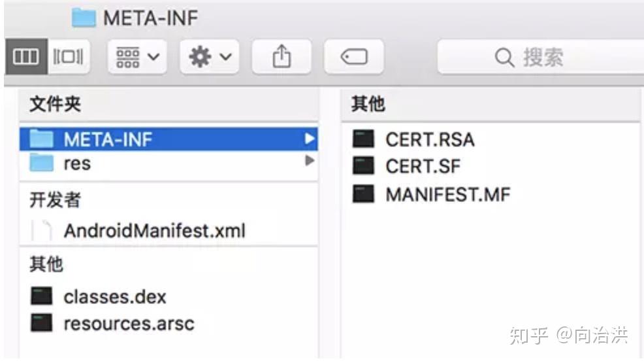
Task: Select the MANIFEST.MF file icon
Action: 364,194
